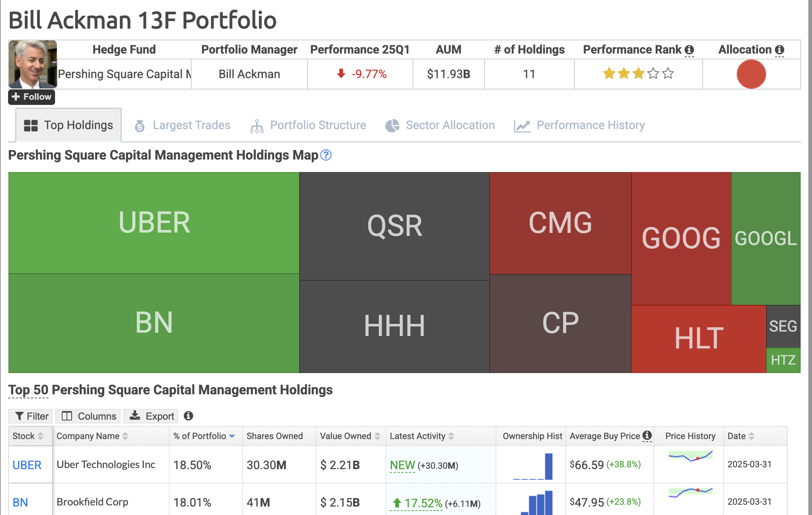Click Pershing Square Capital hedge fund name

click(125, 74)
